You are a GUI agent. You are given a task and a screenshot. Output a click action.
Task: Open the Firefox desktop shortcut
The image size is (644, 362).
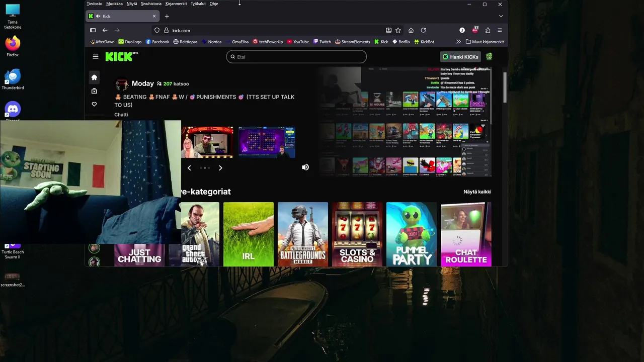(x=13, y=46)
